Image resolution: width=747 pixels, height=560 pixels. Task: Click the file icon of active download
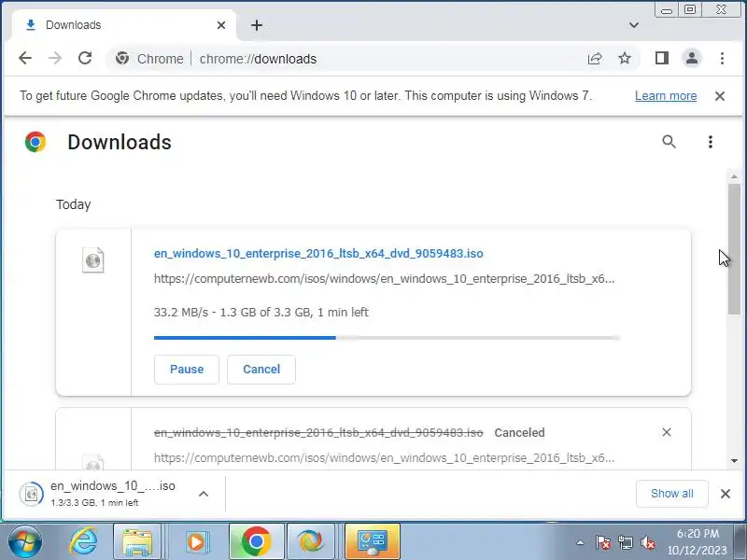[92, 260]
